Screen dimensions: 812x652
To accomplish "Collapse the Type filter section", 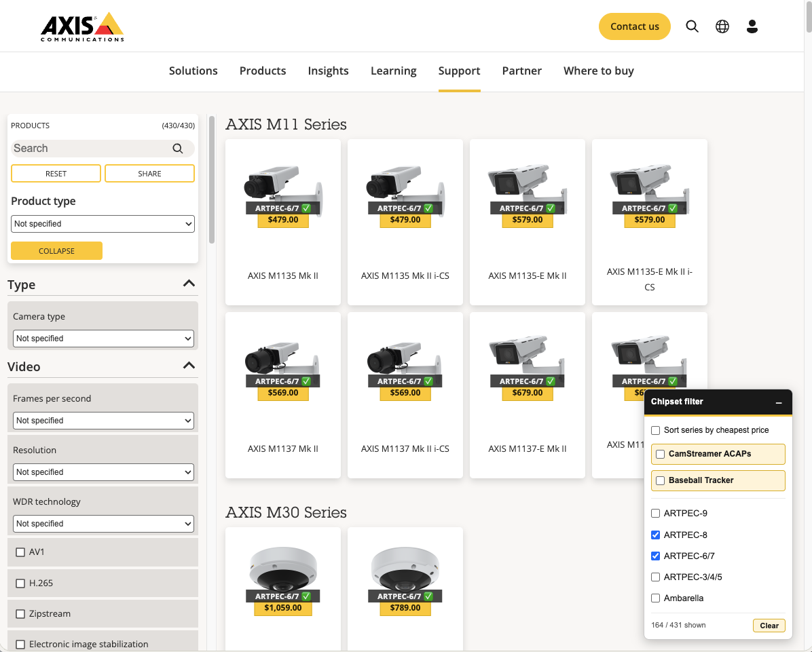I will point(189,284).
